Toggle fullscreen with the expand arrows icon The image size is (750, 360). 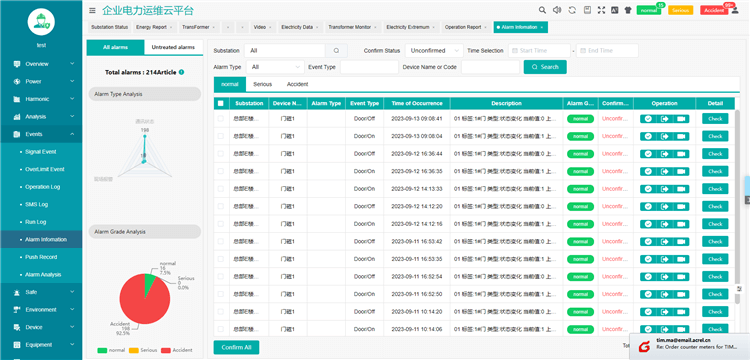(601, 10)
